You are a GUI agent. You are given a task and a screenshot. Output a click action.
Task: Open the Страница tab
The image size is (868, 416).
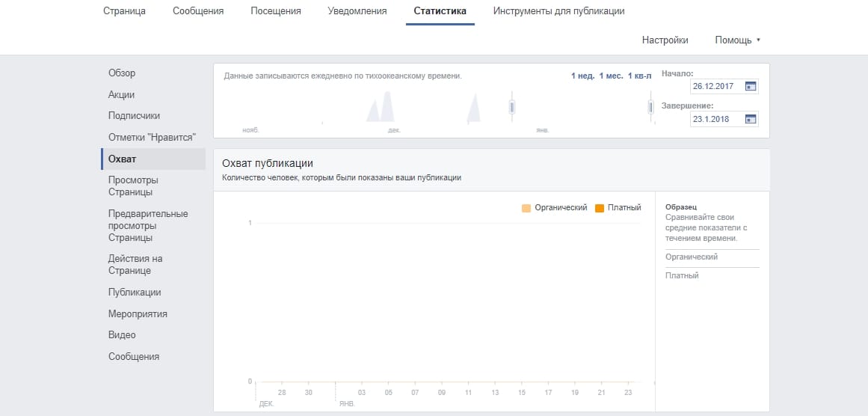(x=125, y=11)
